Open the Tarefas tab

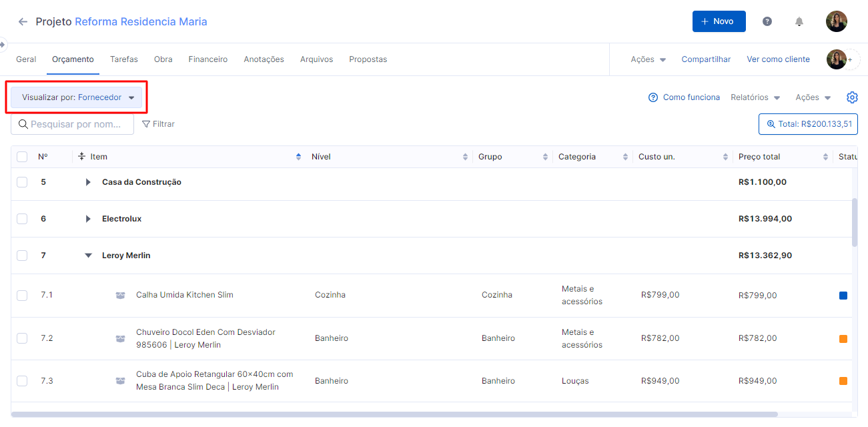[124, 59]
